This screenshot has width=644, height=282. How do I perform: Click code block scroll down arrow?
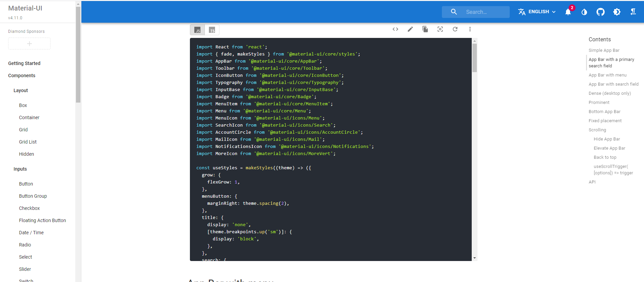(x=474, y=258)
